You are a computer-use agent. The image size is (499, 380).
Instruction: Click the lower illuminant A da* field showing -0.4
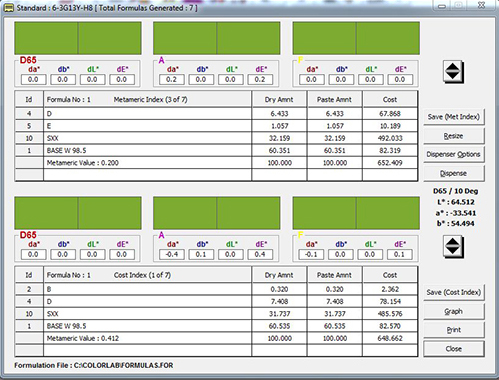pyautogui.click(x=172, y=255)
